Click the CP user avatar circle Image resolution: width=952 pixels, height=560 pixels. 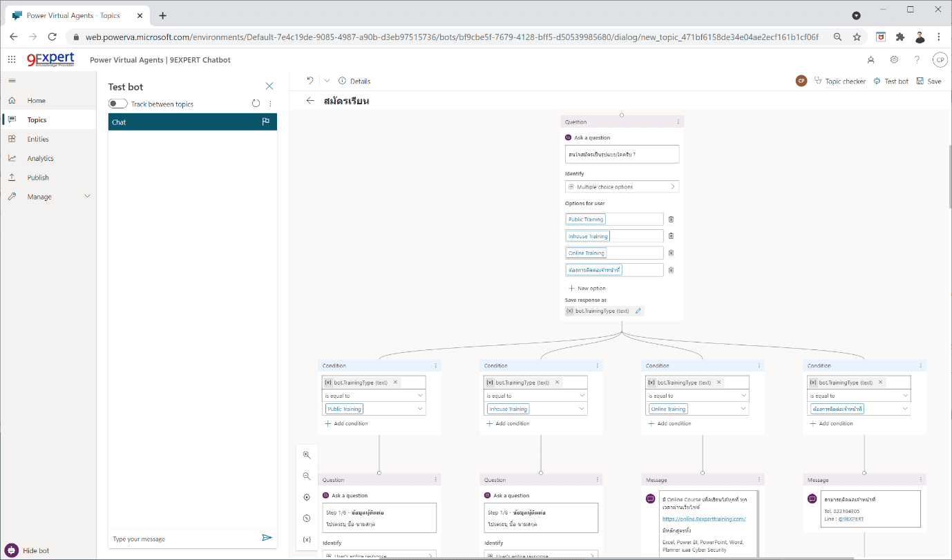click(x=940, y=59)
